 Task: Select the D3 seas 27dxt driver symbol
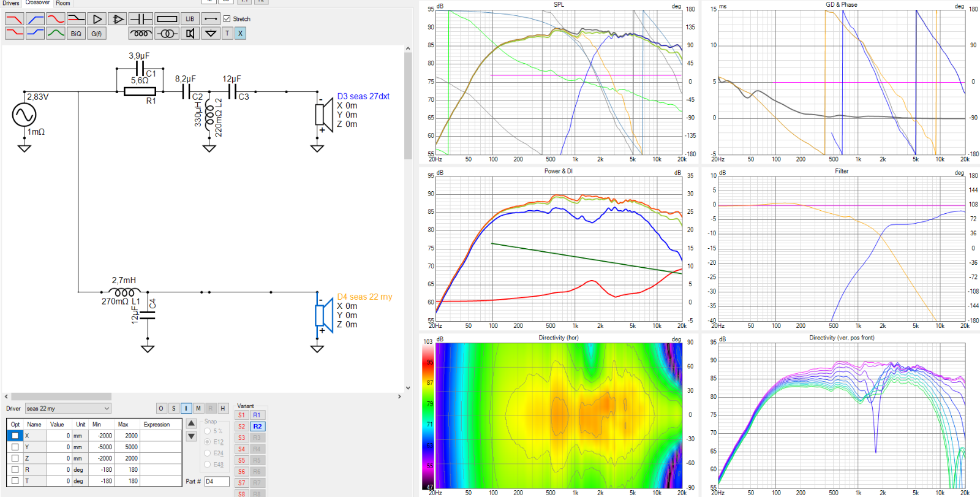(323, 113)
